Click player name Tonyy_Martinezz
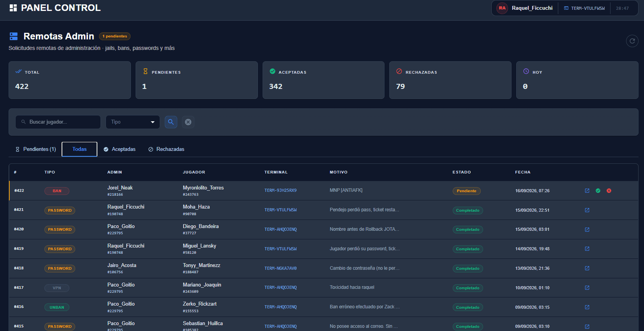The width and height of the screenshot is (644, 331). [202, 265]
